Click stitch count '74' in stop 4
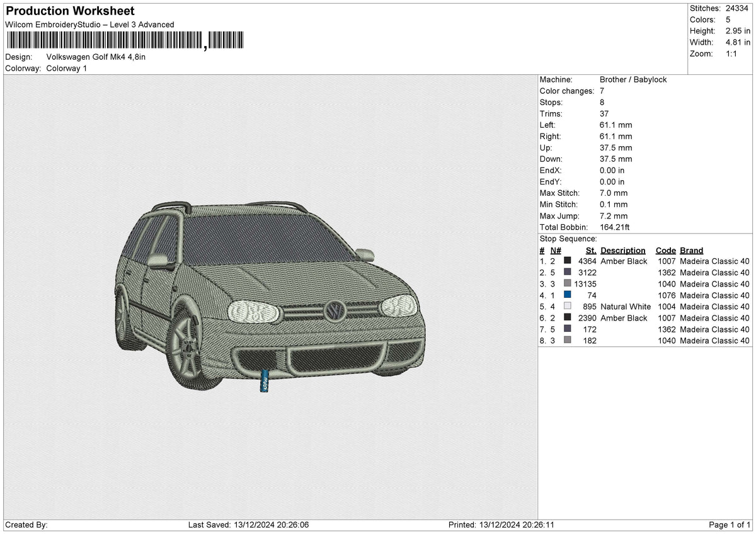The image size is (756, 534). 591,295
